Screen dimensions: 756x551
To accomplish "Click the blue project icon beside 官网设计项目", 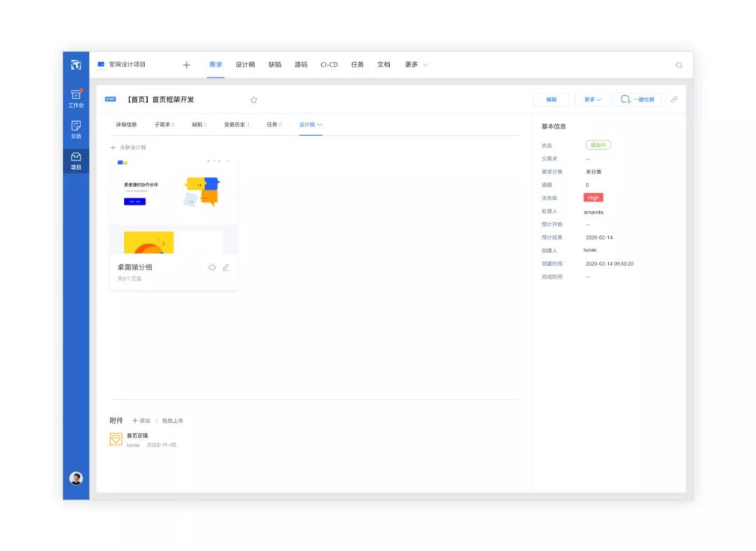I will tap(101, 64).
